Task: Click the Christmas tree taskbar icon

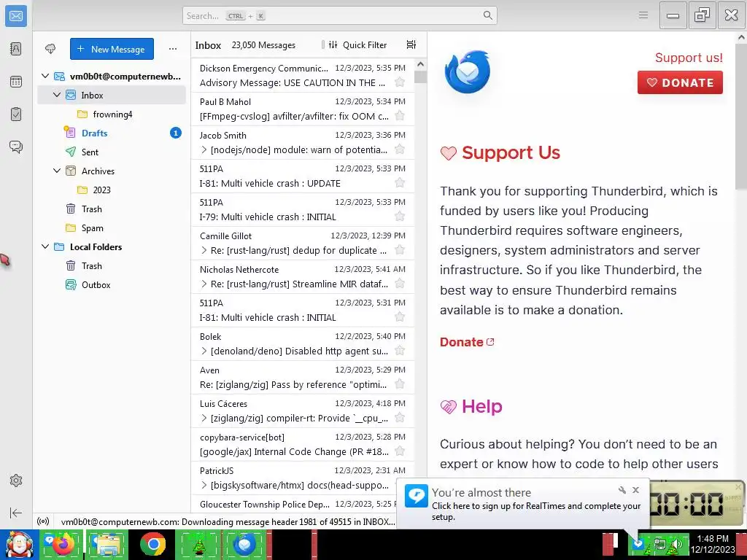Action: 198,544
